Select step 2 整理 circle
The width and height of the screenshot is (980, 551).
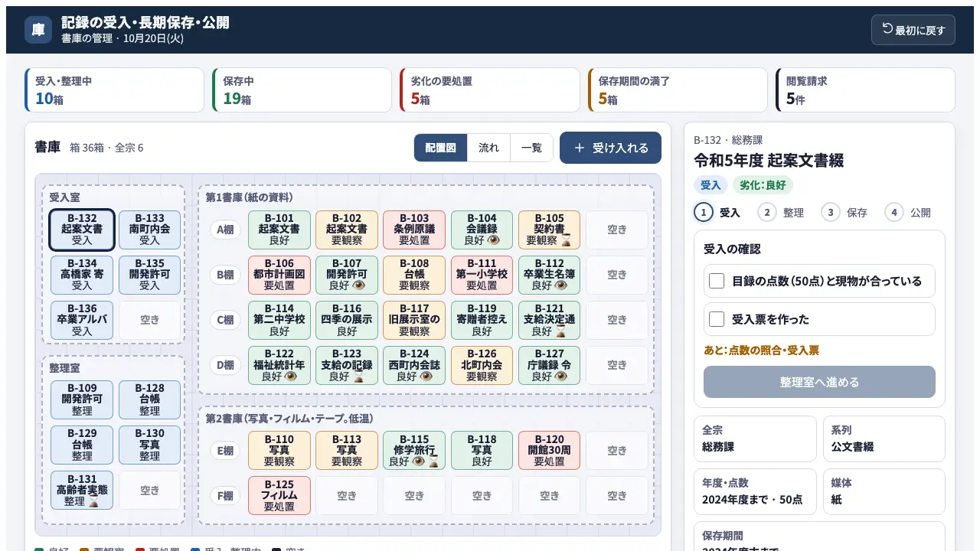point(767,212)
